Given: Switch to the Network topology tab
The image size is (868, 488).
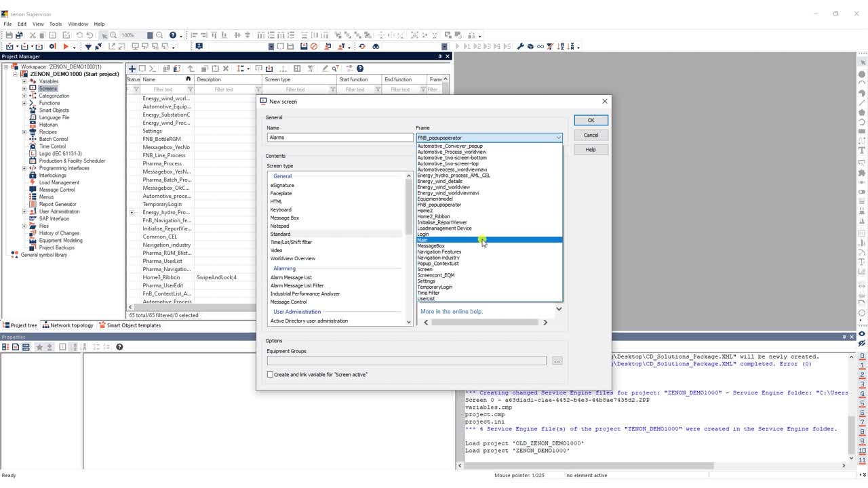Looking at the screenshot, I should pos(68,325).
